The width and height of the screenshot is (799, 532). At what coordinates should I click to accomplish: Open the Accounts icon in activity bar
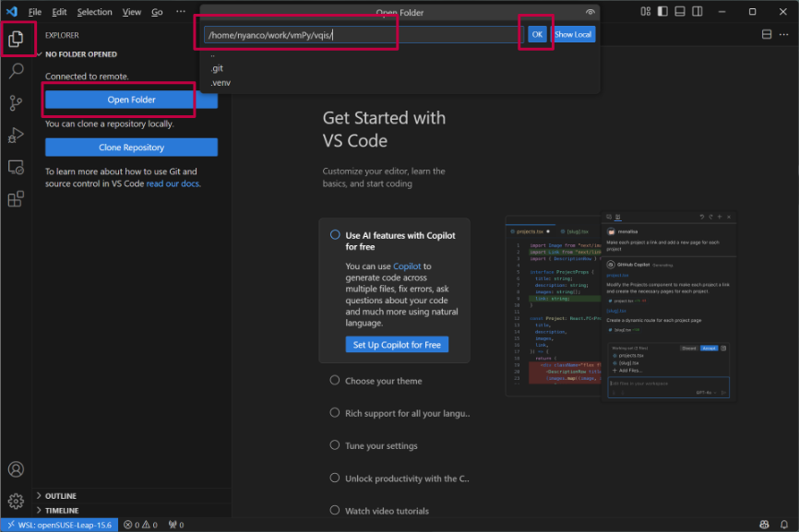tap(16, 469)
